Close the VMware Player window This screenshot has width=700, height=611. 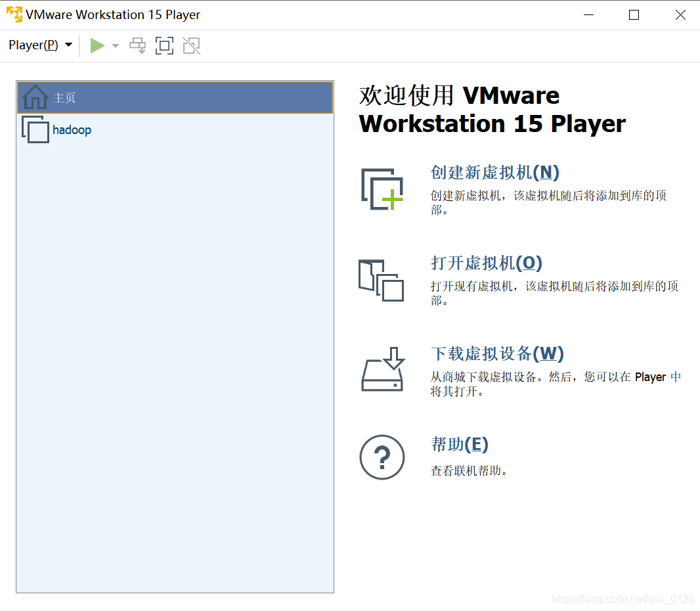pyautogui.click(x=680, y=14)
